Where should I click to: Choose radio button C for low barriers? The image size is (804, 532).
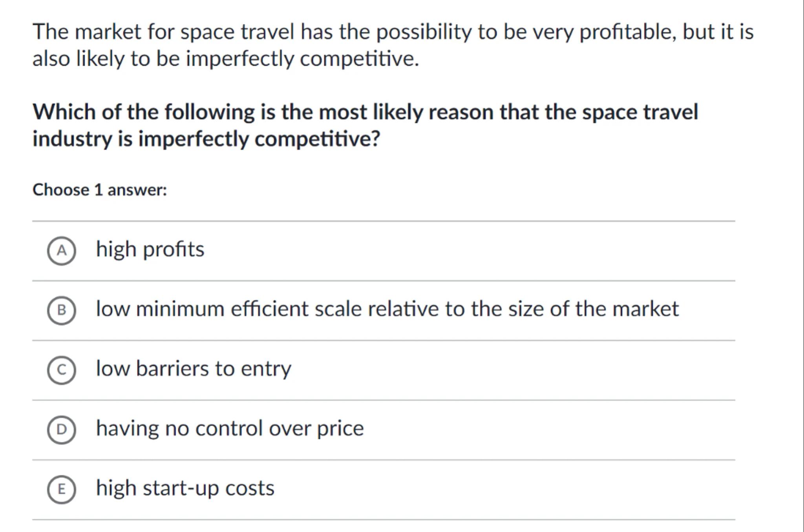click(61, 370)
